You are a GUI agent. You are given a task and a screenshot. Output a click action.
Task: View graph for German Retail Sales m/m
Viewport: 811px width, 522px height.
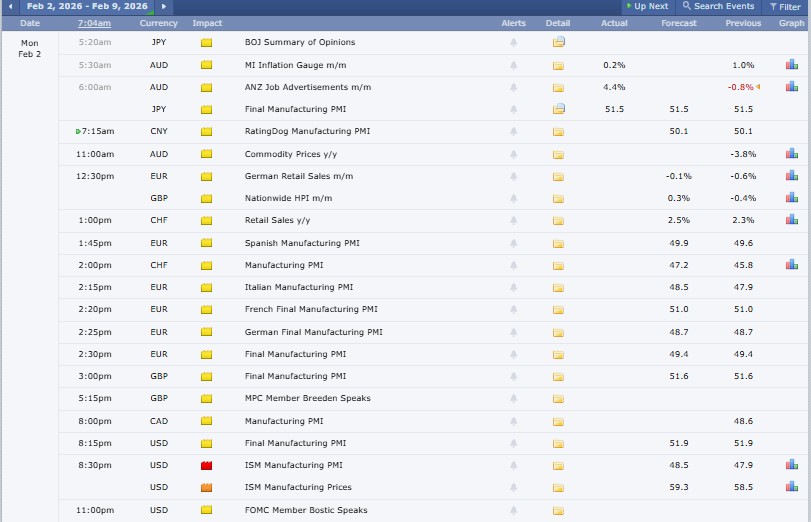[x=791, y=175]
